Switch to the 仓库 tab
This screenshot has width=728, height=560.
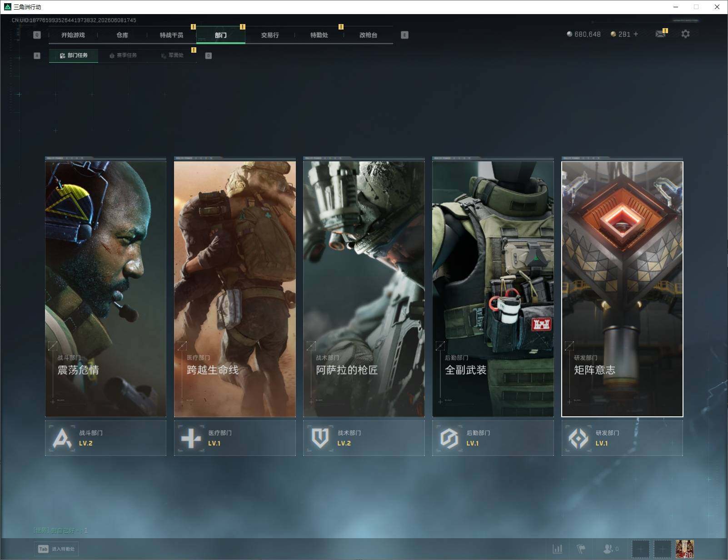(122, 35)
